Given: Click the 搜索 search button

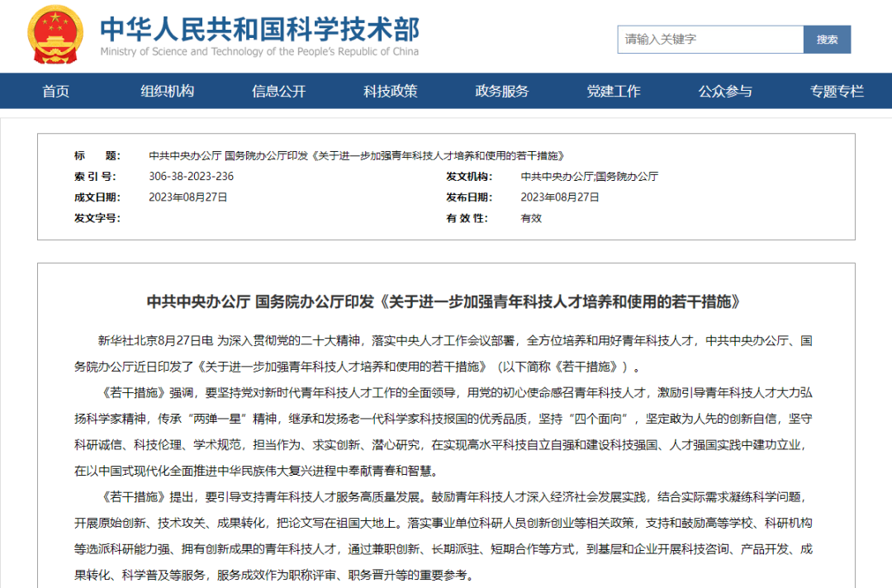Looking at the screenshot, I should click(x=827, y=39).
